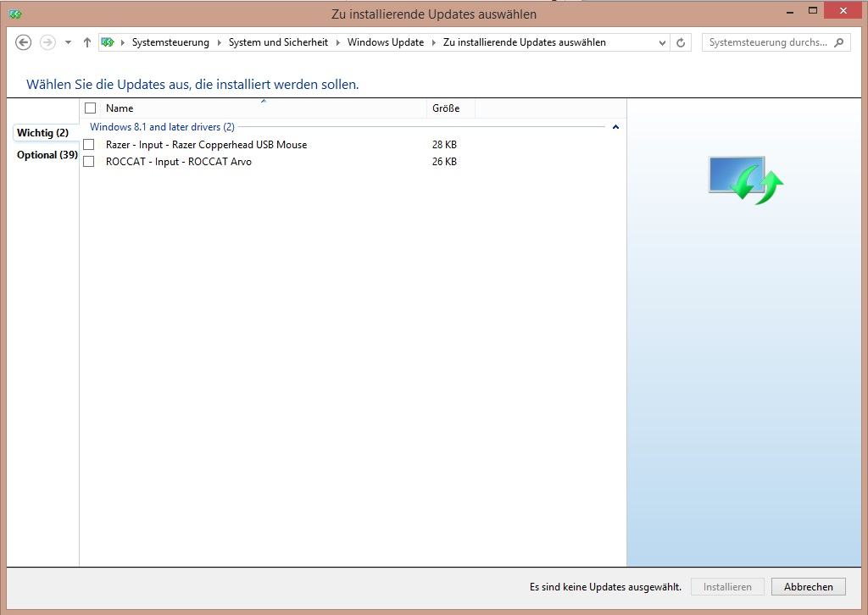
Task: Maximize the window
Action: [x=813, y=10]
